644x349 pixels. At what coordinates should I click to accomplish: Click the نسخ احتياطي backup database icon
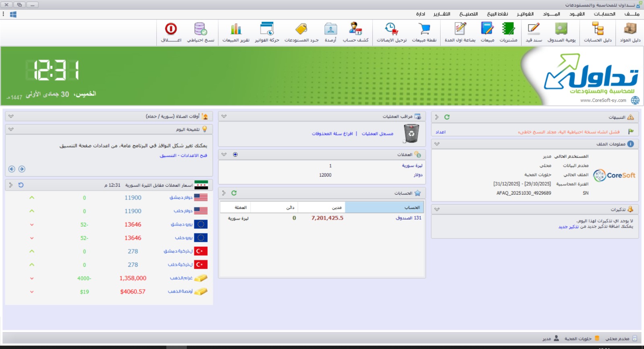coord(200,32)
